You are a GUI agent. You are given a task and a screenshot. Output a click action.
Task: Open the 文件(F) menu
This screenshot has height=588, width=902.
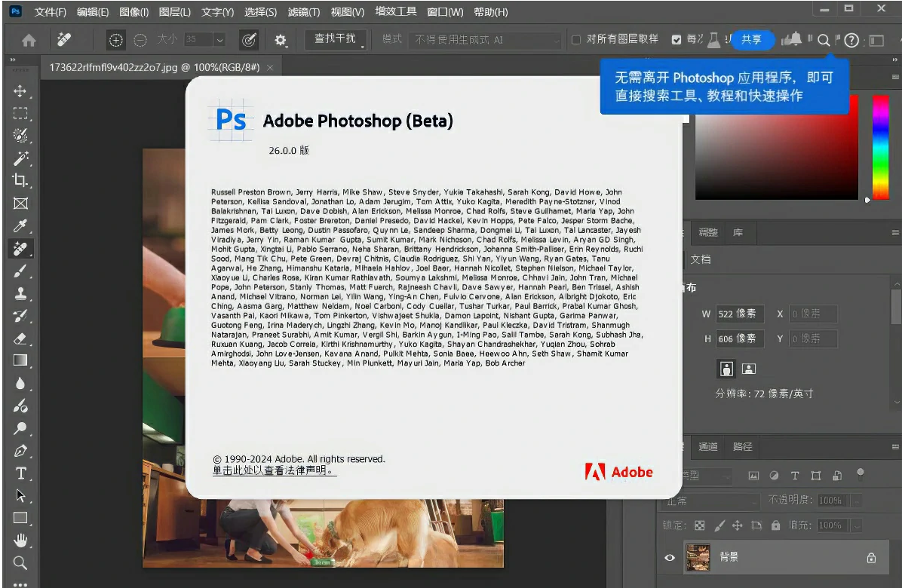point(50,12)
